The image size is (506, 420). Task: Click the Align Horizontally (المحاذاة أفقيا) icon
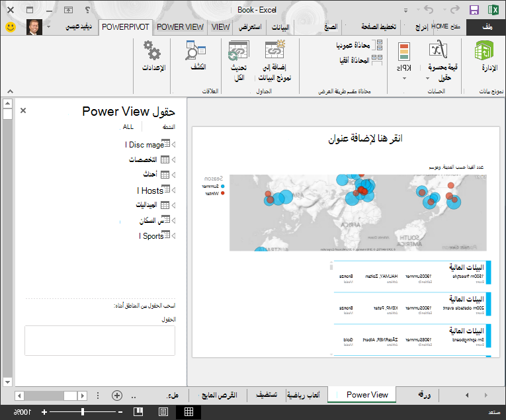coord(377,60)
